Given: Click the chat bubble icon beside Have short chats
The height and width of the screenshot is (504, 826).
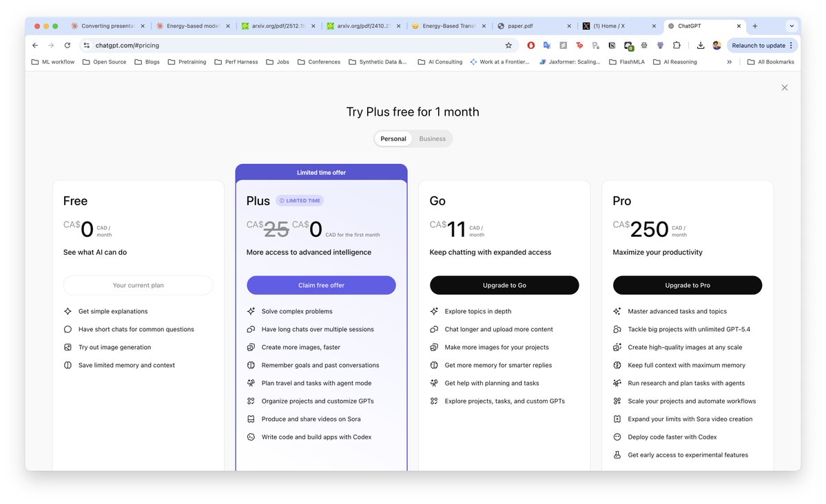Looking at the screenshot, I should [x=68, y=329].
